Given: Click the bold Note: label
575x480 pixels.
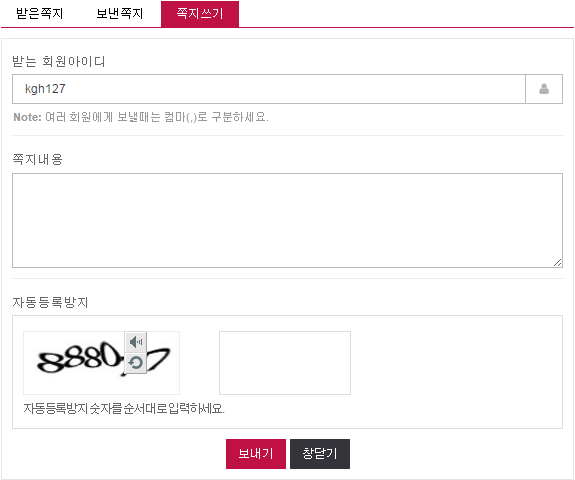Looking at the screenshot, I should click(x=28, y=117).
